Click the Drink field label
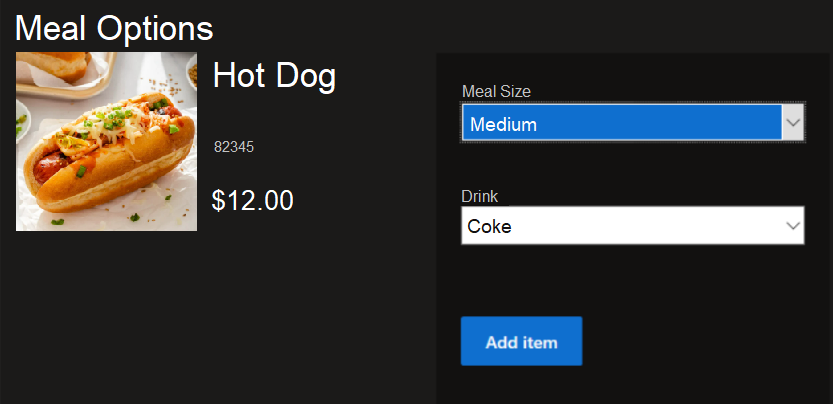 tap(479, 196)
